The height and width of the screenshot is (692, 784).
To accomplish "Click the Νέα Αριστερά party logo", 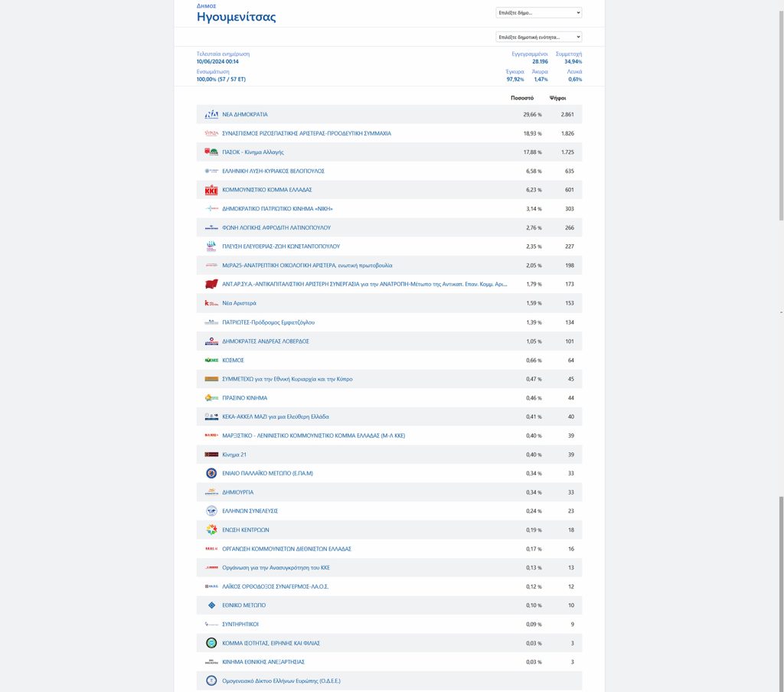I will point(211,303).
